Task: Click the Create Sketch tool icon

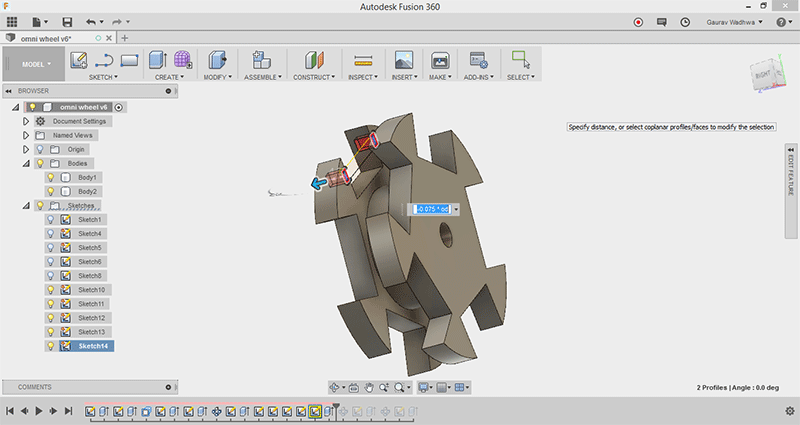Action: (79, 60)
